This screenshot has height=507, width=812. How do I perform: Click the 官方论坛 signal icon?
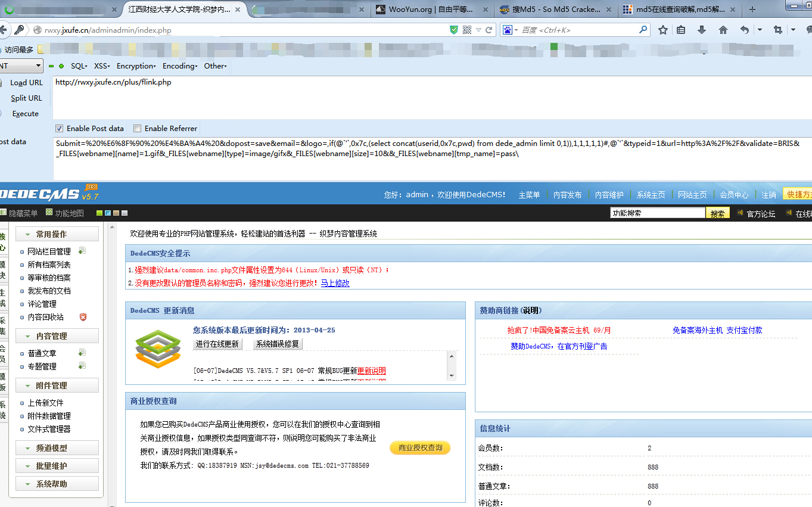pyautogui.click(x=740, y=213)
